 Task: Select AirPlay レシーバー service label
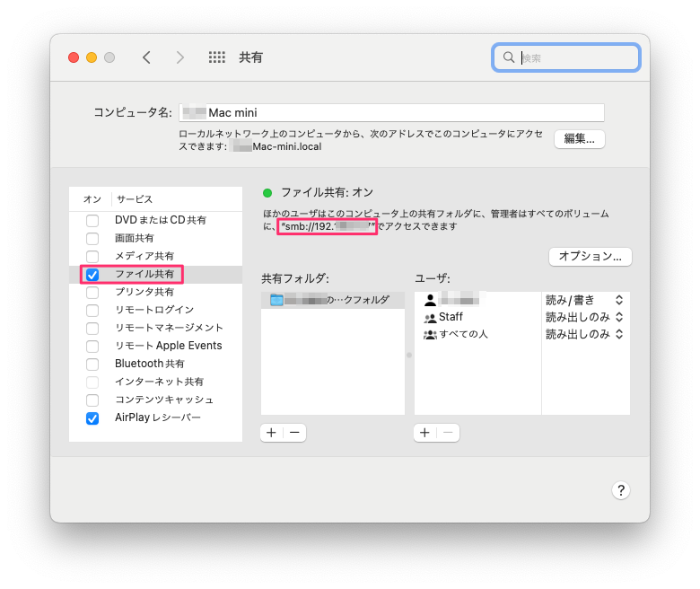pyautogui.click(x=158, y=418)
